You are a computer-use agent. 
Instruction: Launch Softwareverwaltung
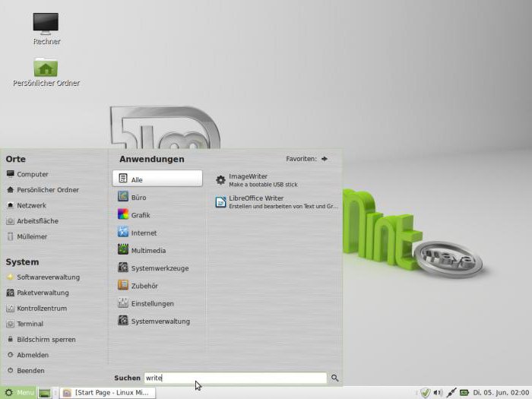tap(43, 277)
